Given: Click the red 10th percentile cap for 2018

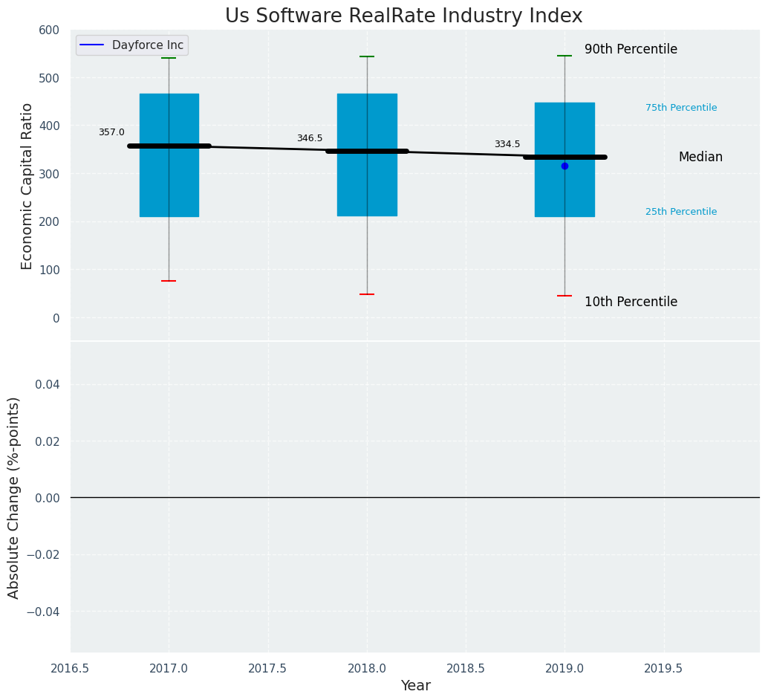Looking at the screenshot, I should [367, 294].
